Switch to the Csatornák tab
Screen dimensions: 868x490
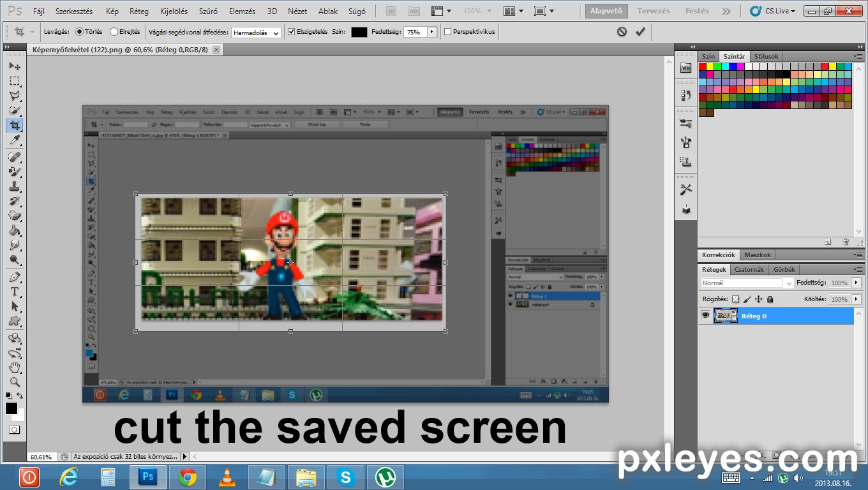click(749, 269)
